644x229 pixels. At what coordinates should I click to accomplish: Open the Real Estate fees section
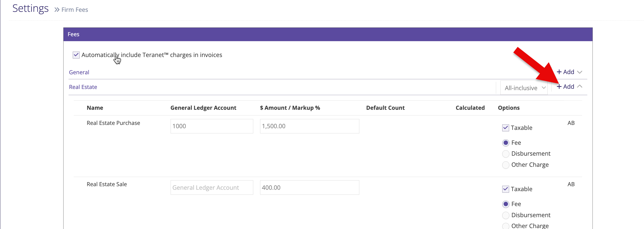(83, 87)
